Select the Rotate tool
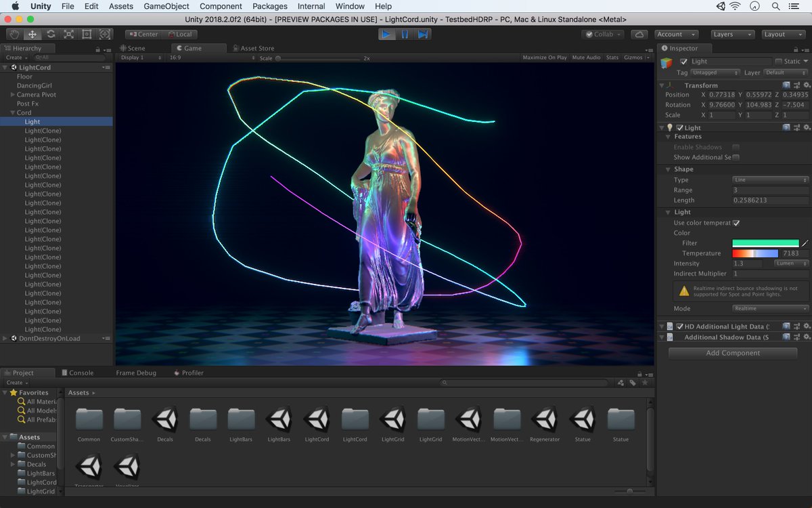 click(x=51, y=34)
